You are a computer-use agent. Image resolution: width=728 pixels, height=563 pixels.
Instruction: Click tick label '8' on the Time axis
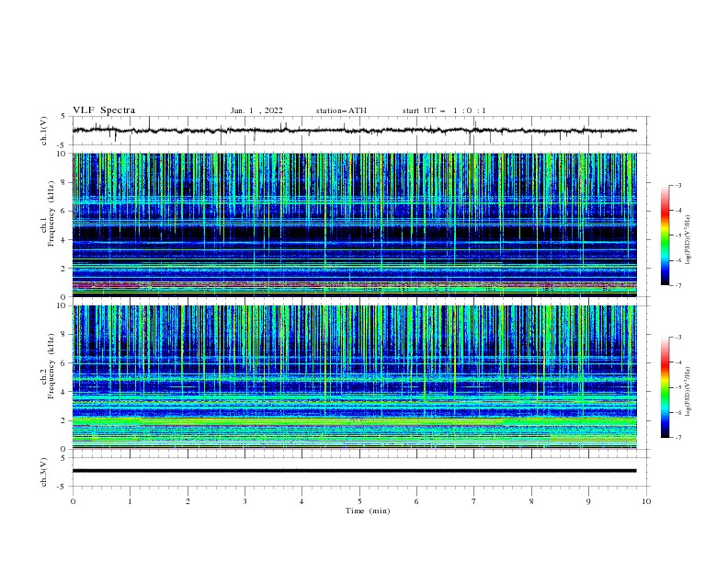[531, 501]
